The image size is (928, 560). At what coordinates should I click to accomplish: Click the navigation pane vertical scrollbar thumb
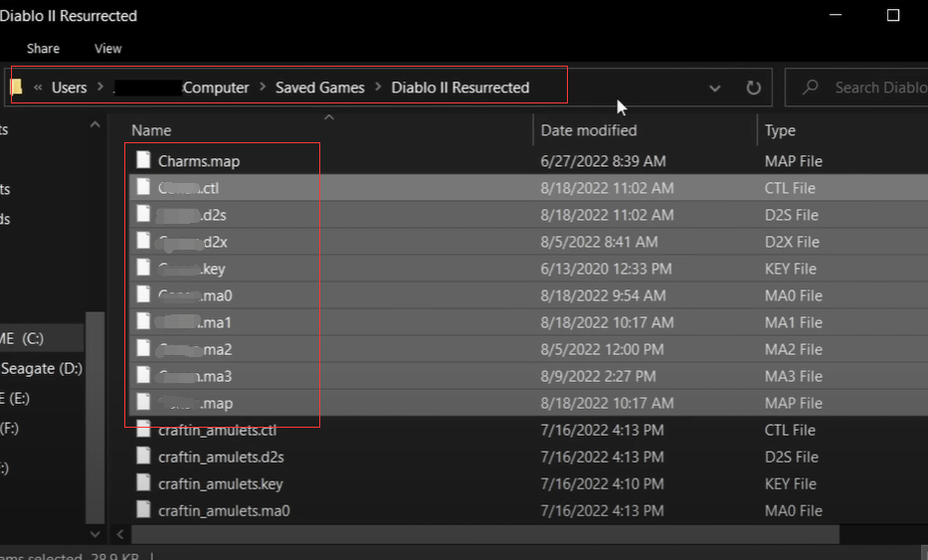tap(94, 418)
